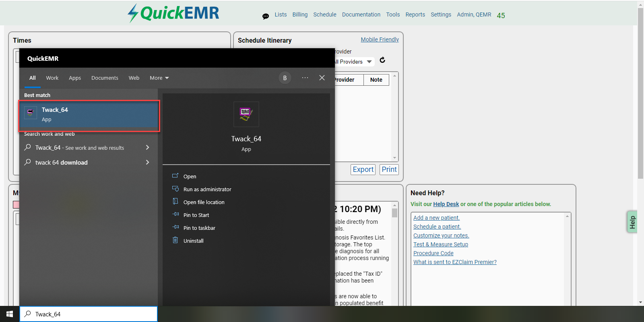Open What is sent to EZClaim Premier link

click(x=455, y=262)
